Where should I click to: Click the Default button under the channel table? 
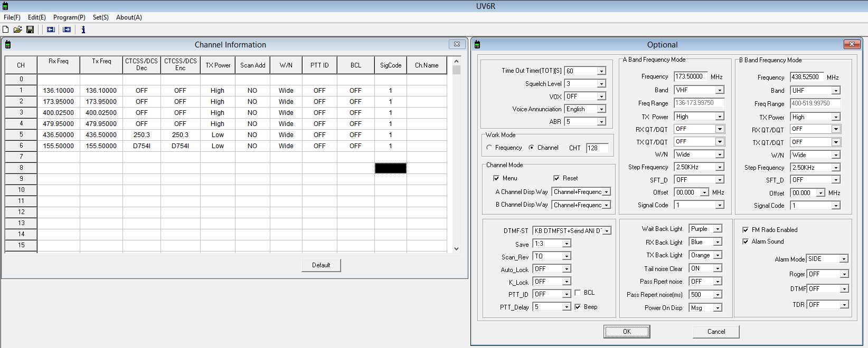point(321,265)
